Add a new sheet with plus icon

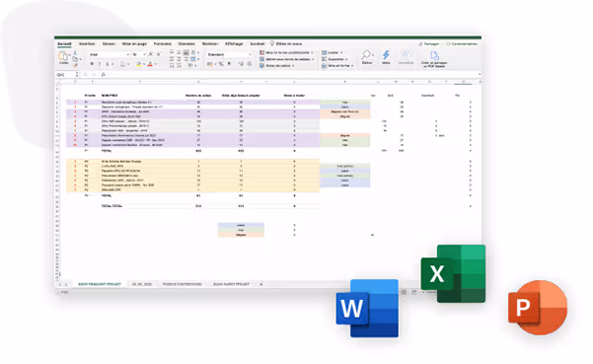pyautogui.click(x=260, y=284)
